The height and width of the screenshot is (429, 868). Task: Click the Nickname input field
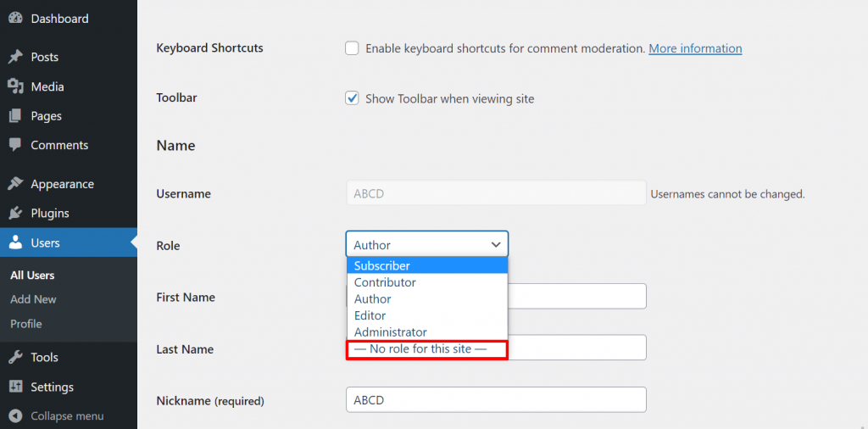(496, 400)
